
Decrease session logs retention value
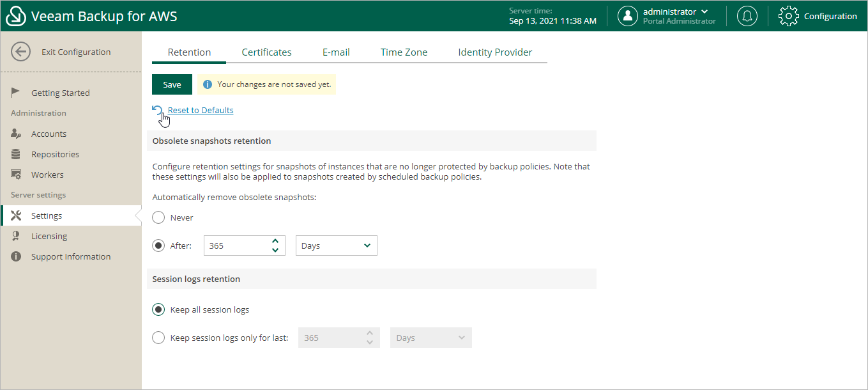point(370,342)
